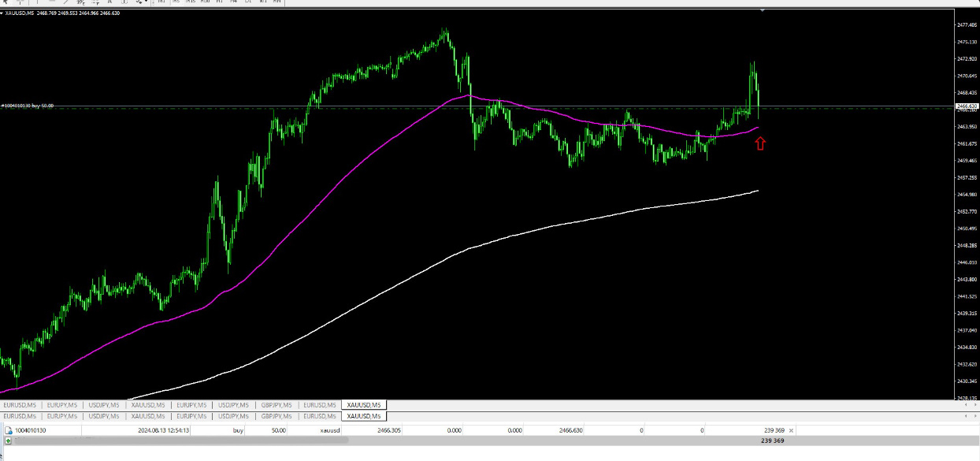Click the green balance icon under the order row
Viewport: 980px width, 461px height.
(8, 441)
